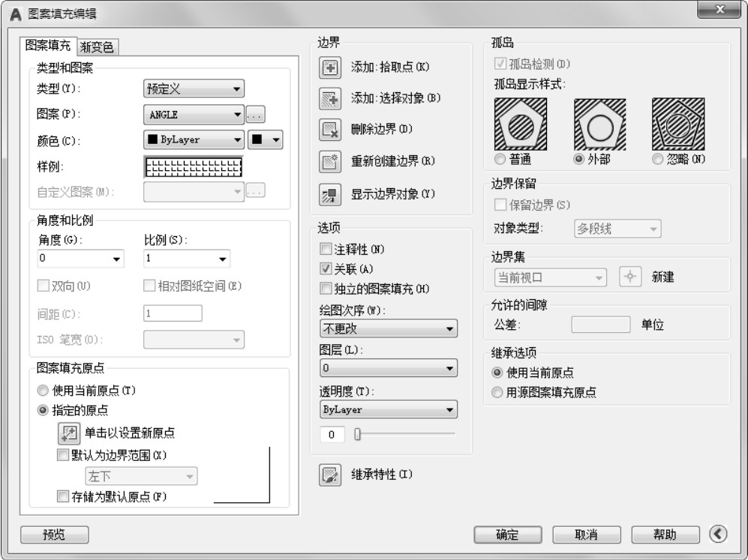Open the Color (颜色) ByLayer dropdown
This screenshot has width=748, height=560.
194,139
